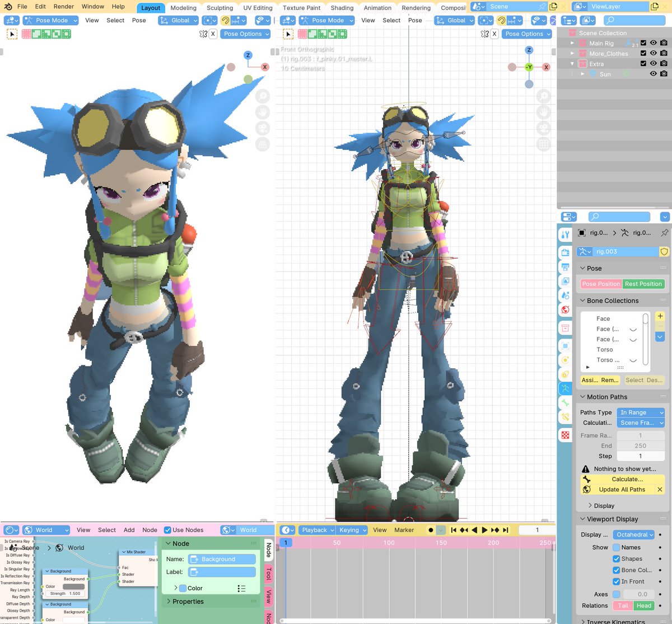Switch to the Sculpting workspace tab

click(220, 8)
